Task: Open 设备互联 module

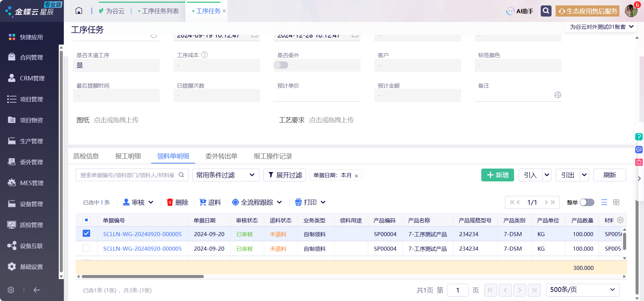Action: pos(26,246)
